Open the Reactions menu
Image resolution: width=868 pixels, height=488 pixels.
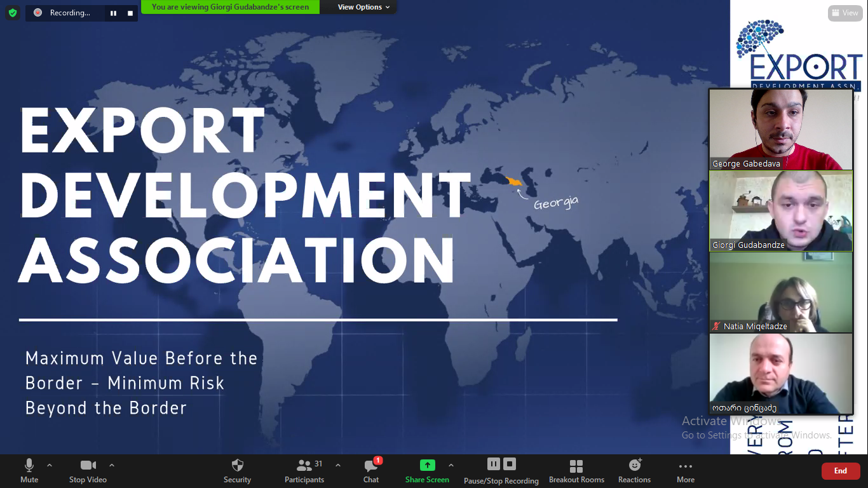pyautogui.click(x=635, y=471)
